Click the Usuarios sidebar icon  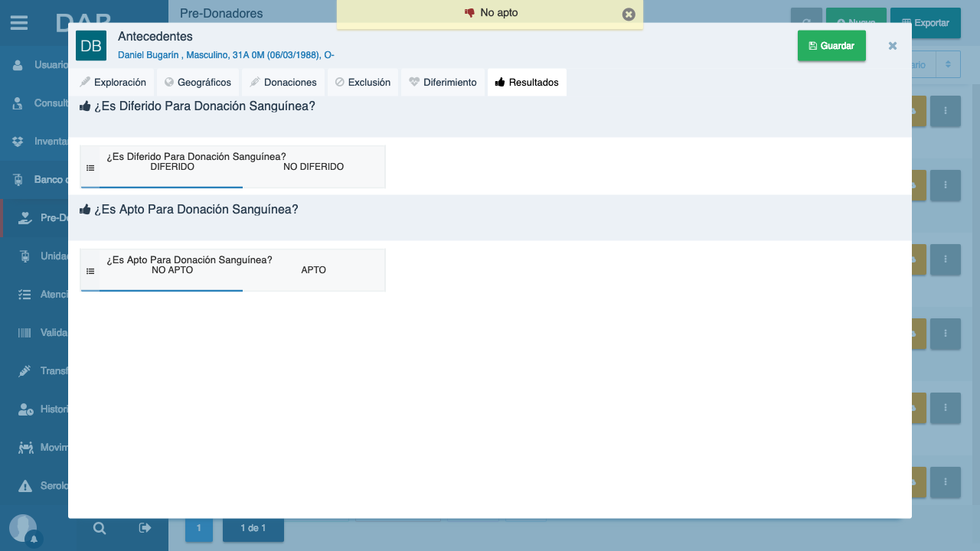click(x=18, y=65)
